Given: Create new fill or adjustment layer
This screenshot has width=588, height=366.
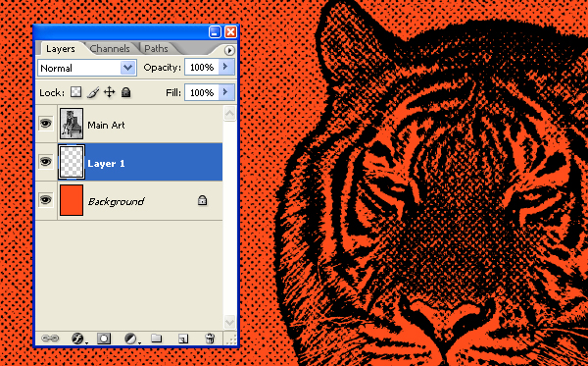Looking at the screenshot, I should click(x=131, y=339).
